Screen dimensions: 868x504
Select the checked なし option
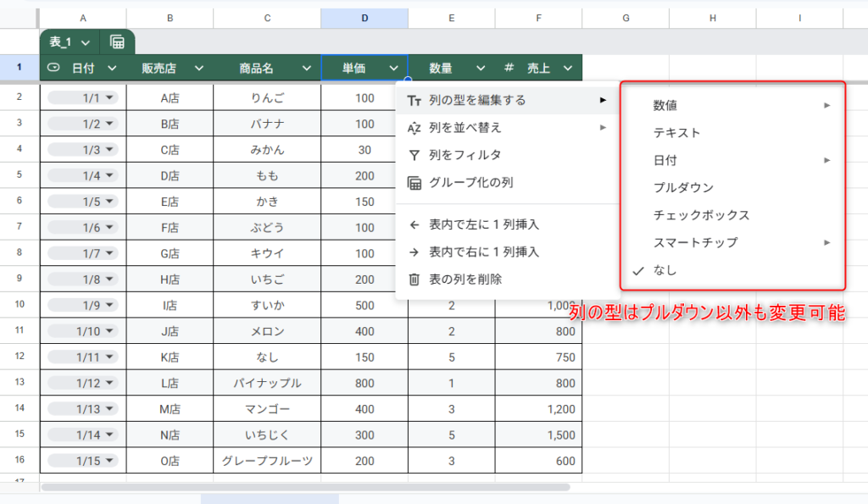tap(665, 270)
